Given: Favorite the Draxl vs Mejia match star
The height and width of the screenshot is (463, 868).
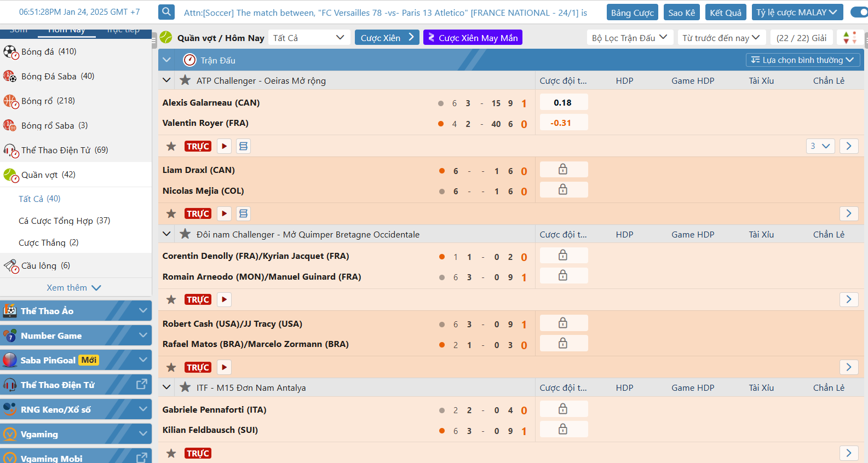Looking at the screenshot, I should click(171, 213).
